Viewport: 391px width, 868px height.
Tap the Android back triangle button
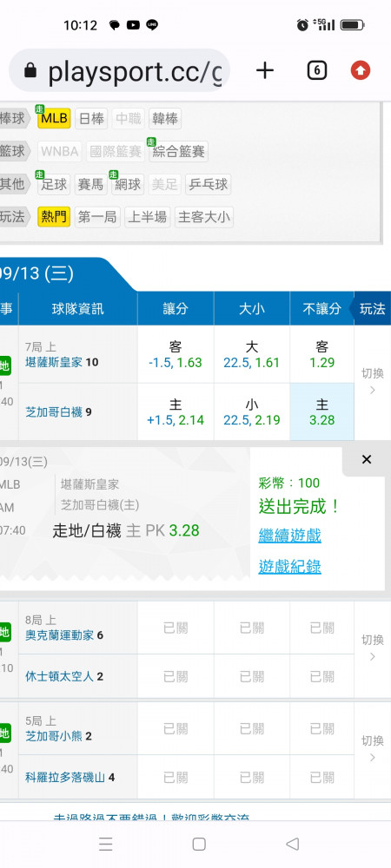point(293,844)
